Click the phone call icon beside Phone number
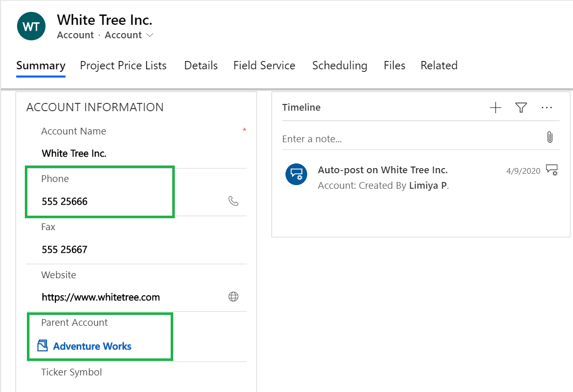 233,201
